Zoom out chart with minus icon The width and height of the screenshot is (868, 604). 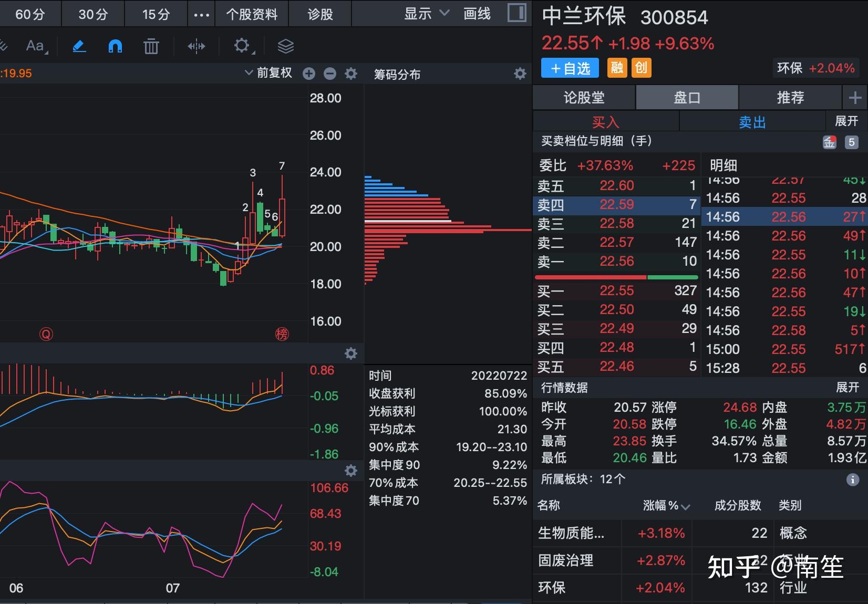pos(330,74)
